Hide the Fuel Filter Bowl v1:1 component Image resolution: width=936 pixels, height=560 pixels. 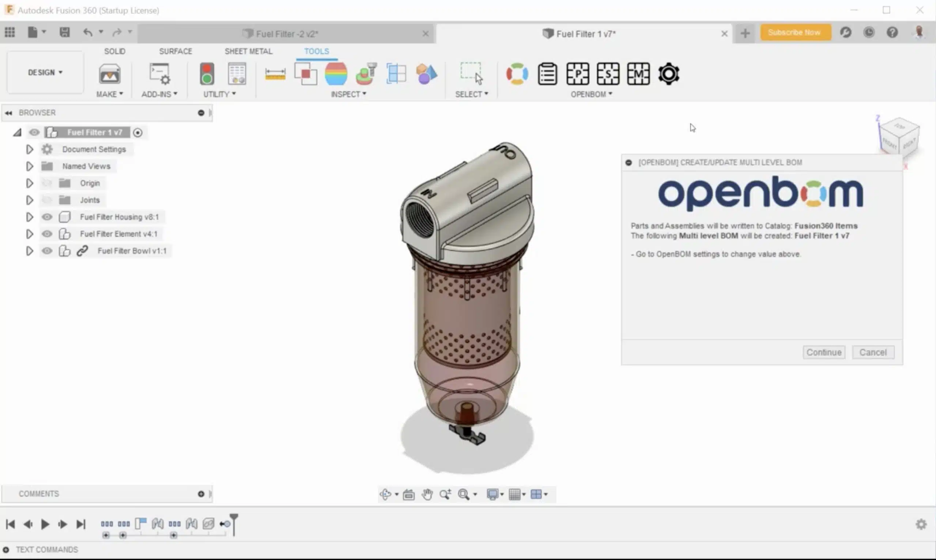click(x=47, y=251)
